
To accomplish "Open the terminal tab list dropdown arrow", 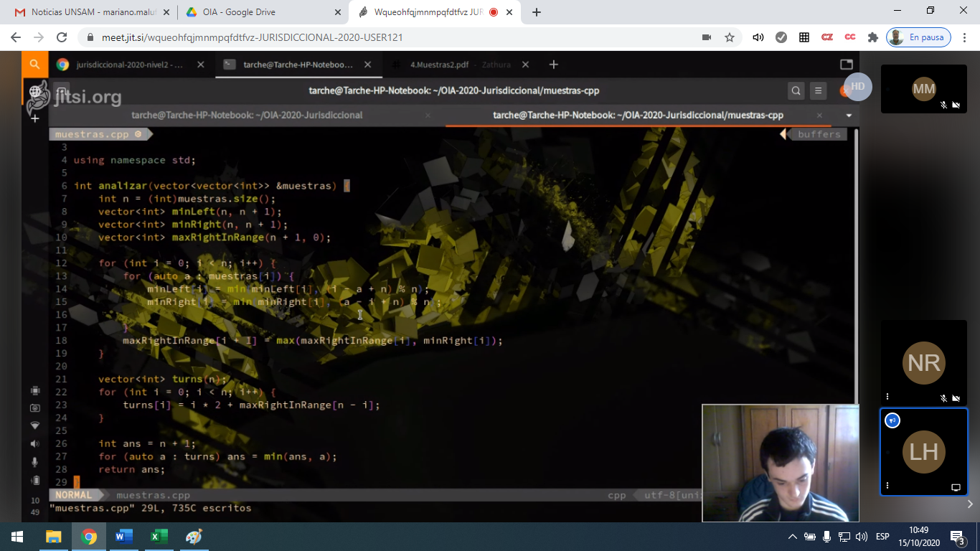I will point(849,115).
